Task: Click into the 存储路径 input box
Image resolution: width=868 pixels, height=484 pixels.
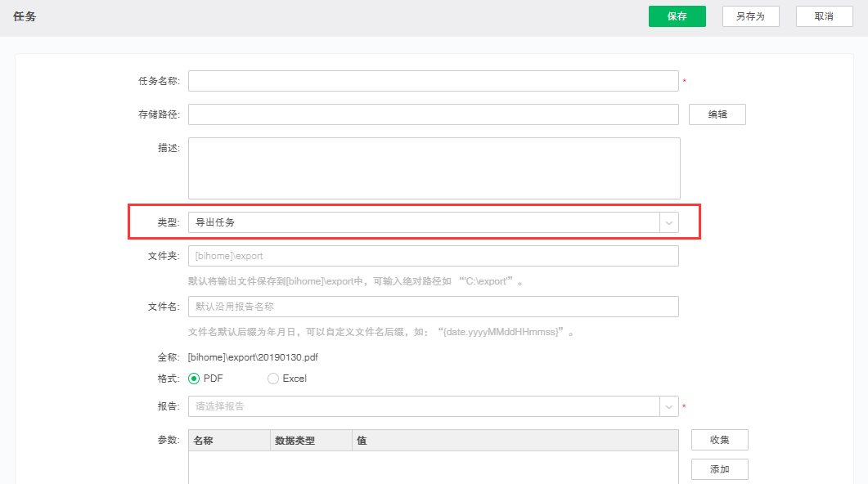Action: [x=433, y=114]
